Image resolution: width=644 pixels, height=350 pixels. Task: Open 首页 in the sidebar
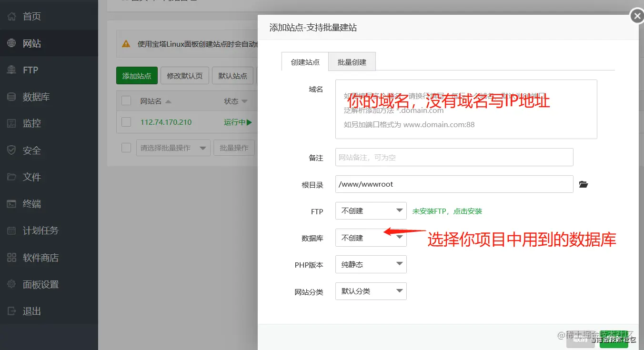(x=32, y=17)
